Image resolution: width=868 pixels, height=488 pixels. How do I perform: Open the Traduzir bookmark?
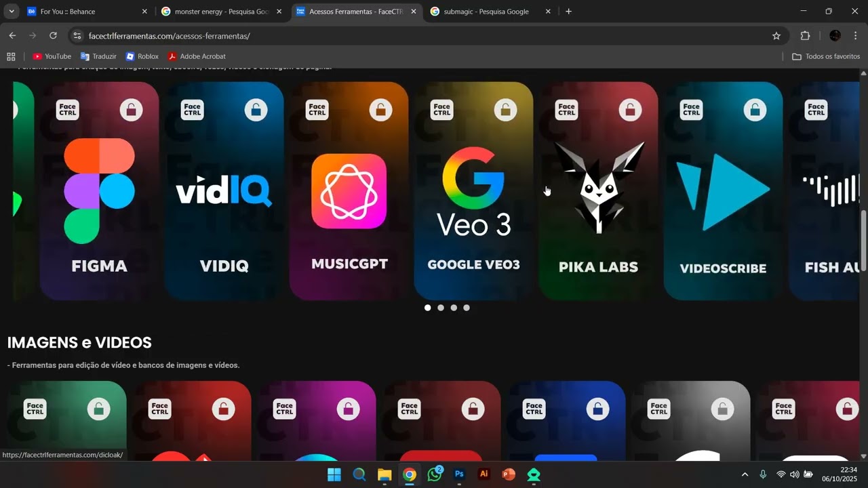click(x=98, y=56)
